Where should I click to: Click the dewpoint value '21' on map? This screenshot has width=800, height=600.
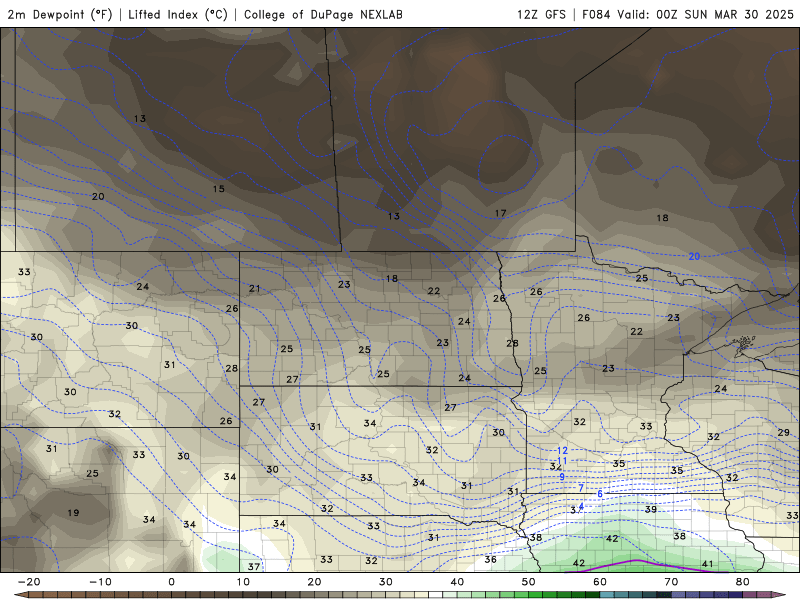coord(255,289)
